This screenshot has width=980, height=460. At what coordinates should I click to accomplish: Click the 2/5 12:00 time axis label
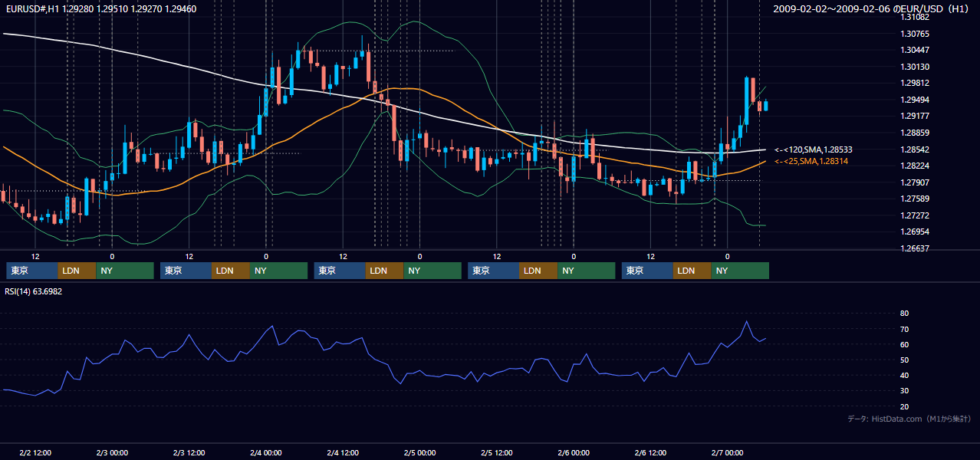(497, 453)
